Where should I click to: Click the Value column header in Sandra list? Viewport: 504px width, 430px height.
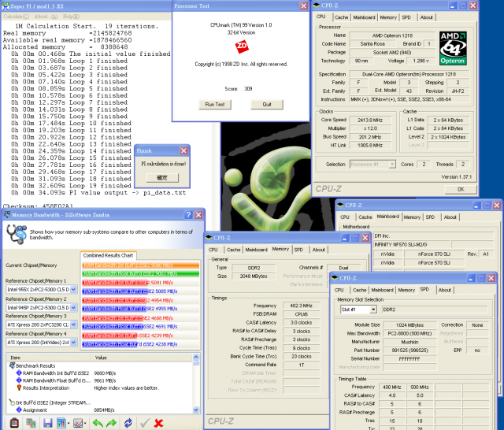click(142, 358)
